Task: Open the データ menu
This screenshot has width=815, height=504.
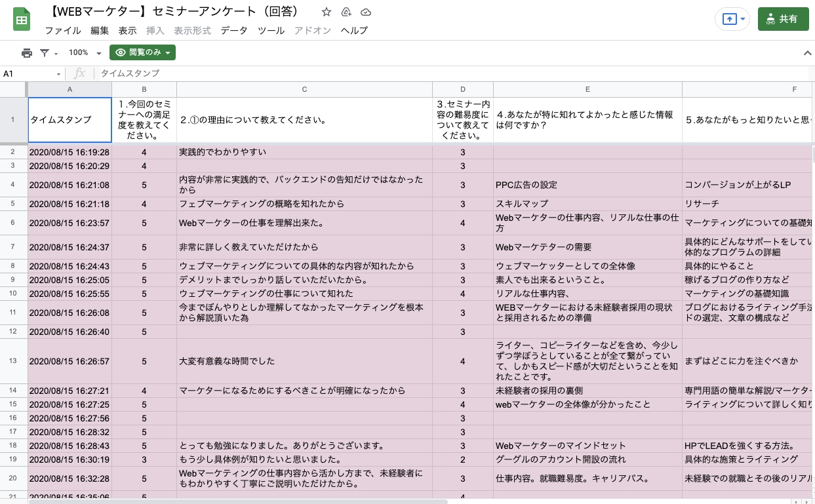Action: pyautogui.click(x=234, y=31)
